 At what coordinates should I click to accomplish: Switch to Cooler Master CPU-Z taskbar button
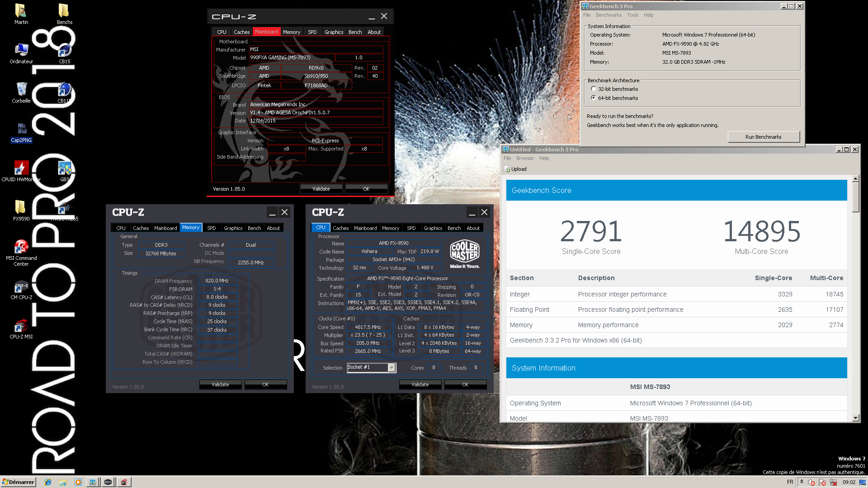108,482
